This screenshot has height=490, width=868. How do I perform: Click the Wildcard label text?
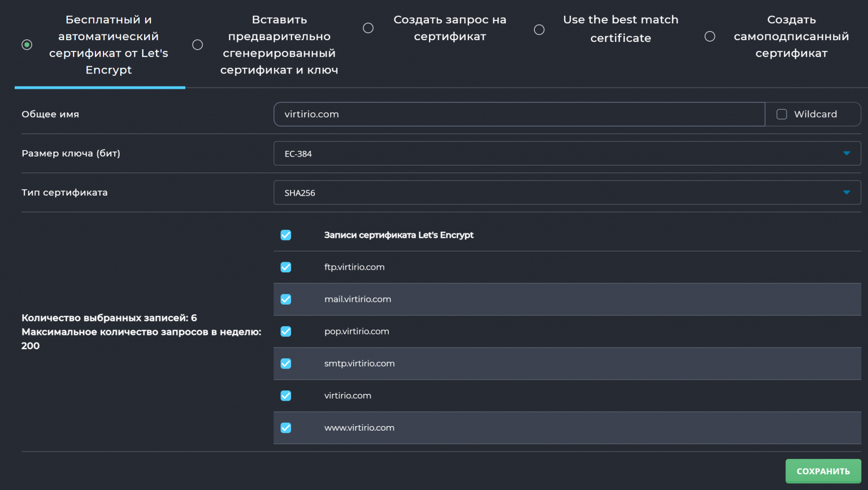(815, 114)
